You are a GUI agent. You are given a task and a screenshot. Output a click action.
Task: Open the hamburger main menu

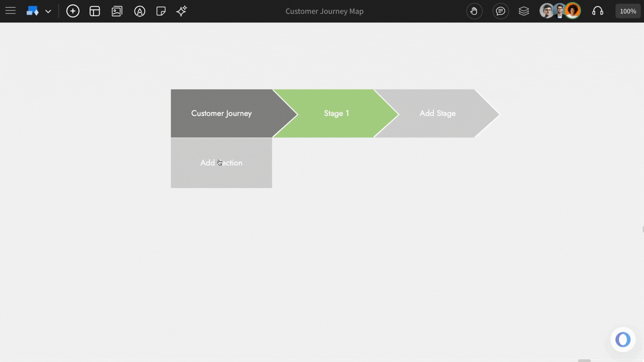[x=10, y=11]
